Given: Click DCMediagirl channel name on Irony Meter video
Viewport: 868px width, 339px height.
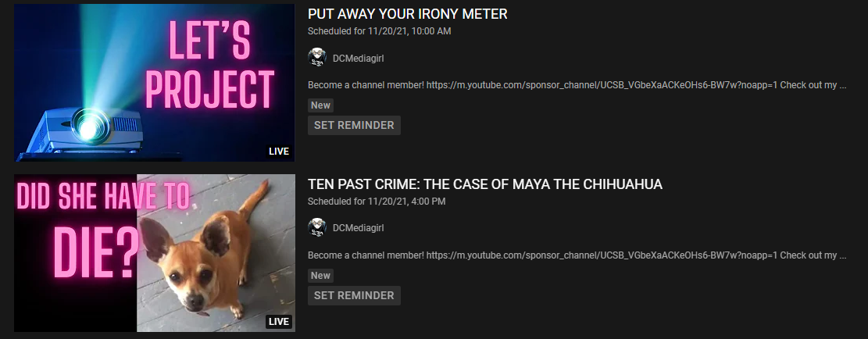Looking at the screenshot, I should pos(358,58).
